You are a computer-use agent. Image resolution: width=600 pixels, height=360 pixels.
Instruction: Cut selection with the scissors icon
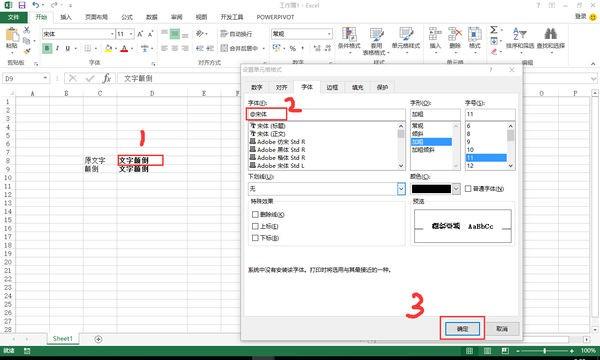tap(26, 30)
